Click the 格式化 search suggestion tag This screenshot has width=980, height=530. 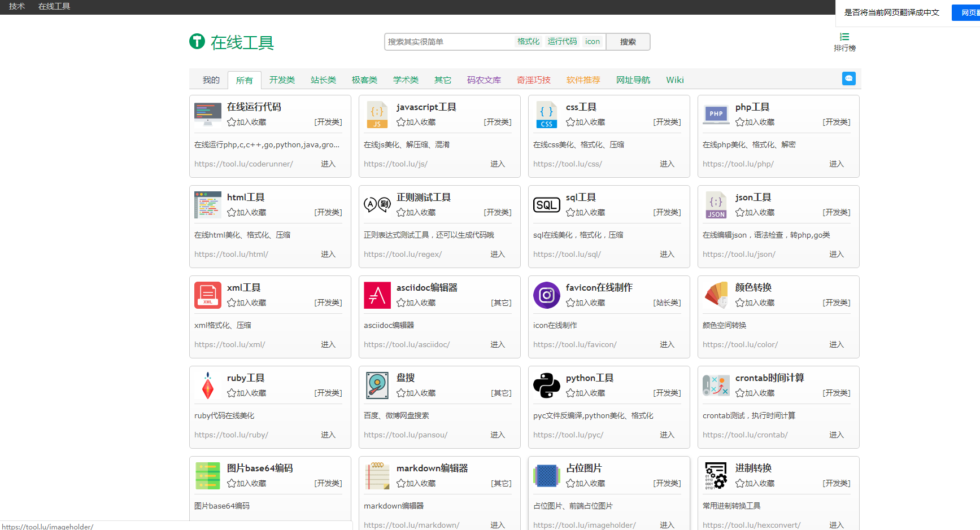pyautogui.click(x=528, y=41)
